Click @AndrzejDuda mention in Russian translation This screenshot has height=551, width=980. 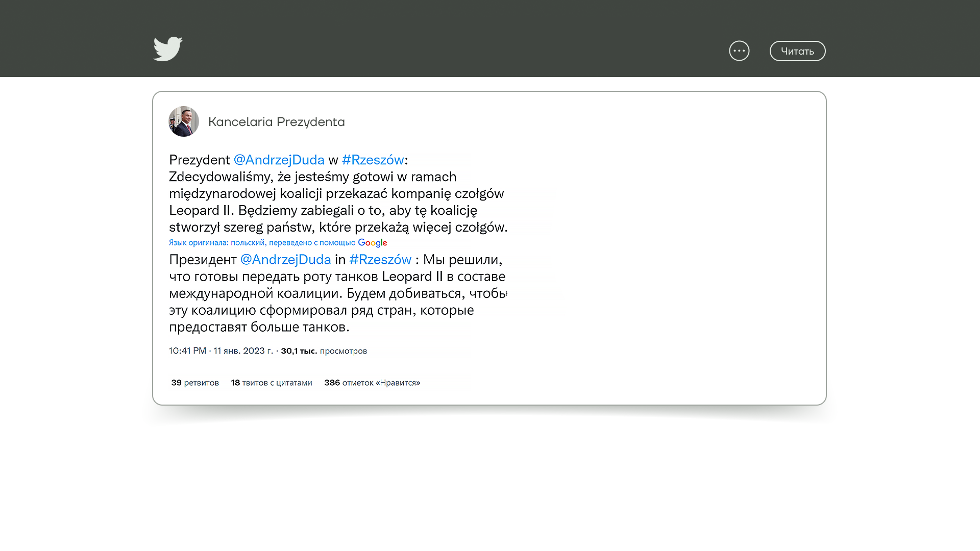(x=285, y=260)
